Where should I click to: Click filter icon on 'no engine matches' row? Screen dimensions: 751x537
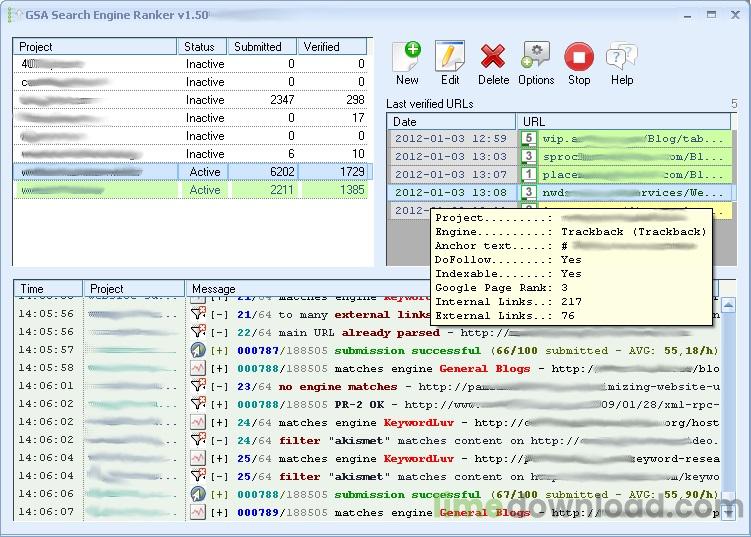click(198, 386)
